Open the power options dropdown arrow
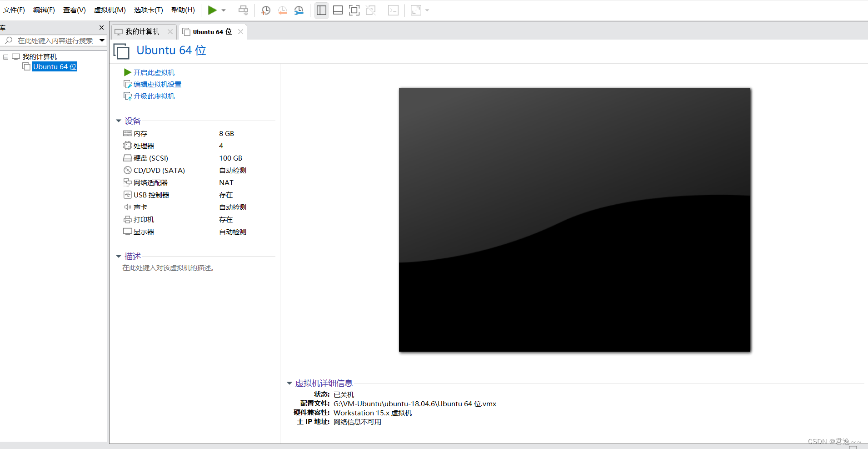The height and width of the screenshot is (449, 868). (224, 10)
